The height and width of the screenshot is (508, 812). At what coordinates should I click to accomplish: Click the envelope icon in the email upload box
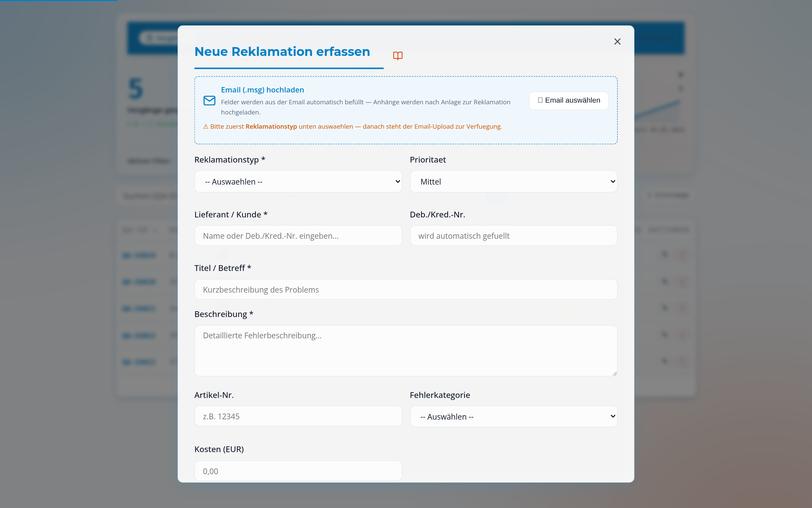tap(209, 101)
